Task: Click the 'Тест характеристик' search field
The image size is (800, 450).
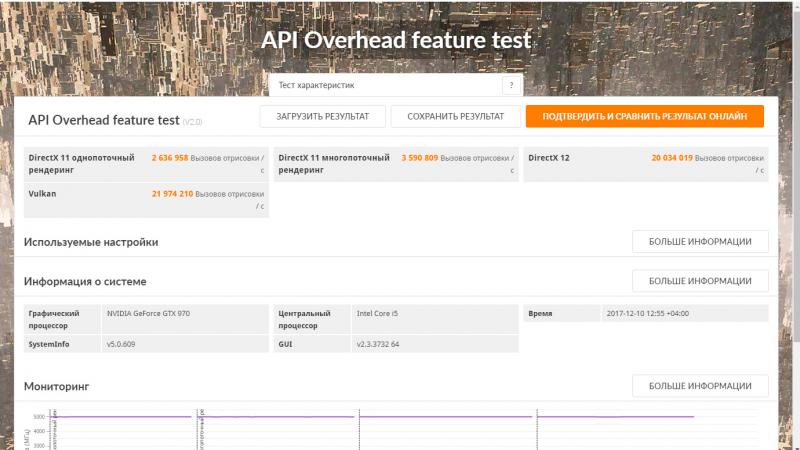Action: (x=385, y=86)
